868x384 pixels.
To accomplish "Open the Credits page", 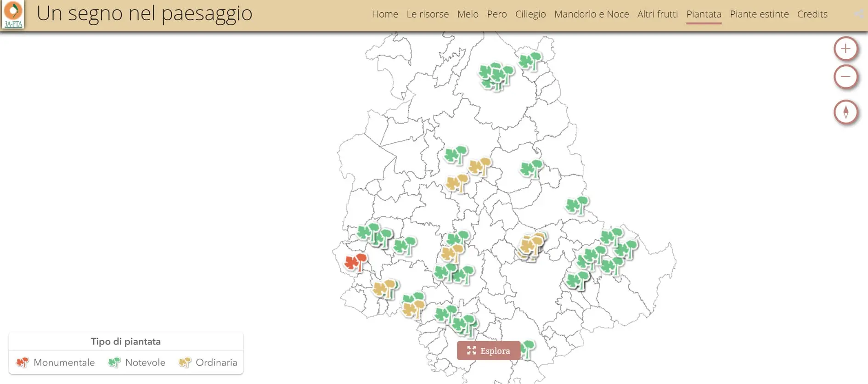I will pyautogui.click(x=812, y=14).
